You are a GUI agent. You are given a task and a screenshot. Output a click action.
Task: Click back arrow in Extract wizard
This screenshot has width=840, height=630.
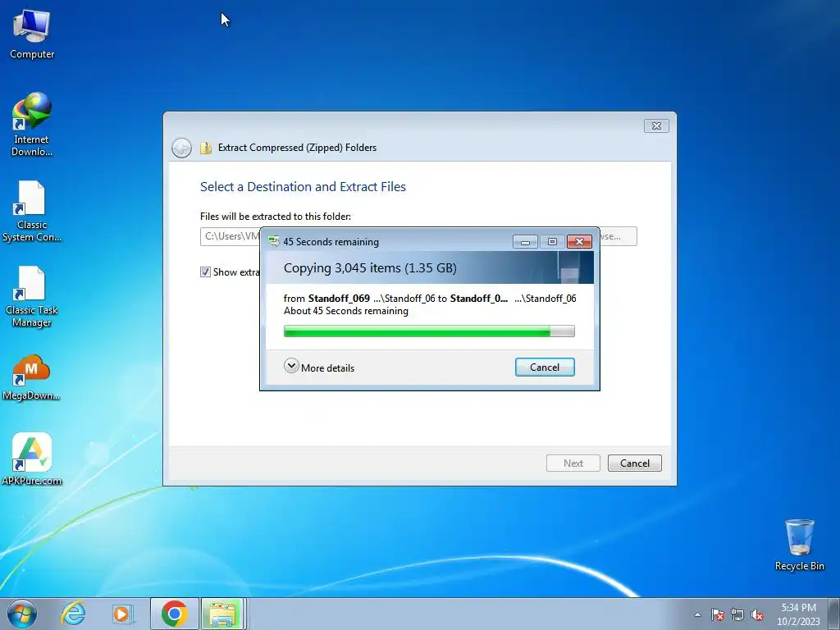click(181, 148)
